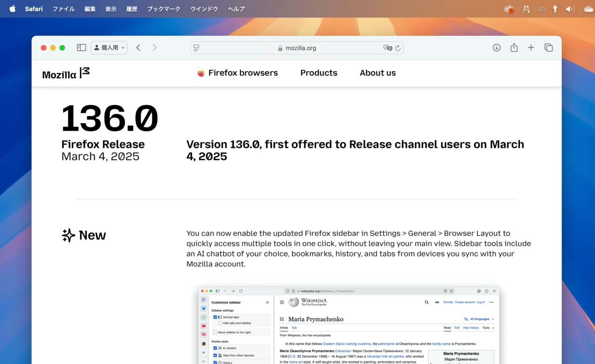Open the 個人用 profile dropdown
Viewport: 595px width, 364px height.
click(x=109, y=47)
